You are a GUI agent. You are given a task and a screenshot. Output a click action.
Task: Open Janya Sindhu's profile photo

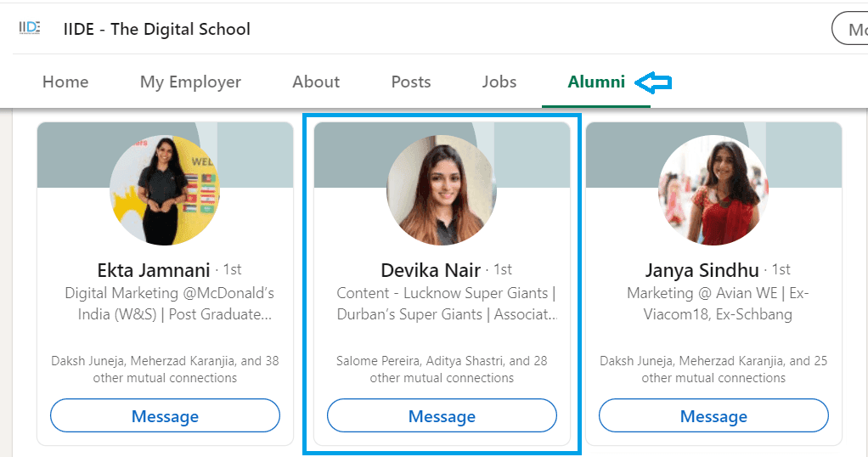pyautogui.click(x=713, y=190)
